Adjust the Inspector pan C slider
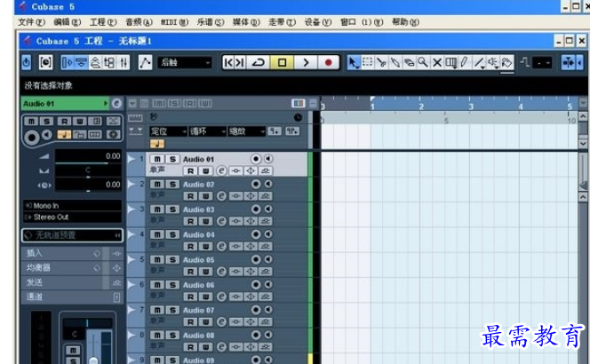The width and height of the screenshot is (590, 364). click(88, 170)
